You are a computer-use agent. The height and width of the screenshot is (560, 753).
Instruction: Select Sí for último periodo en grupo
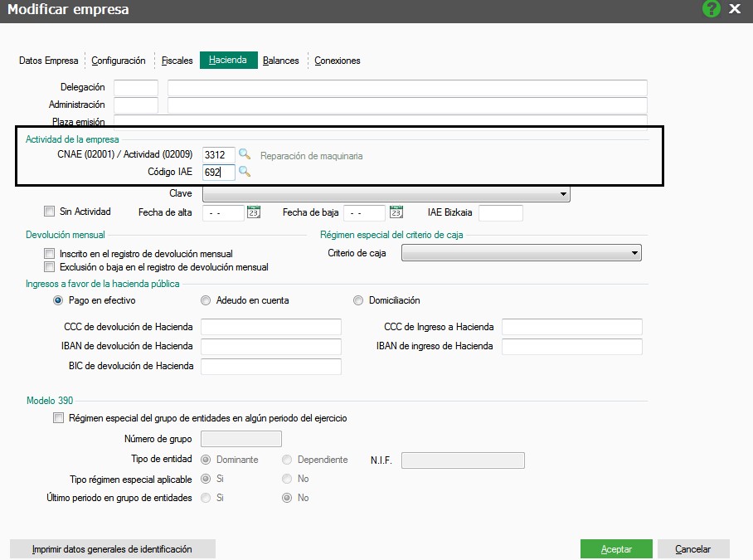(x=206, y=498)
